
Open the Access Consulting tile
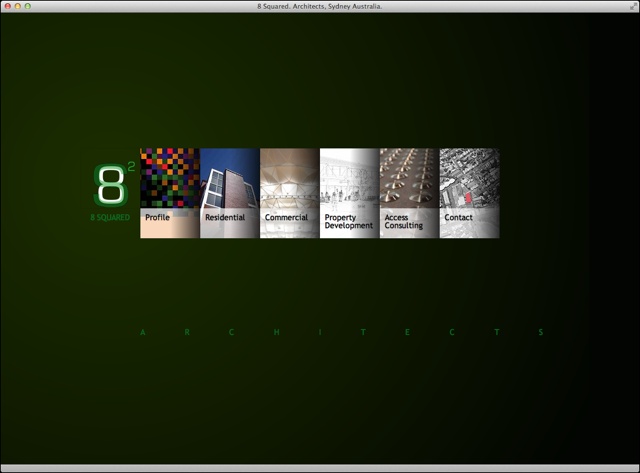[x=410, y=193]
